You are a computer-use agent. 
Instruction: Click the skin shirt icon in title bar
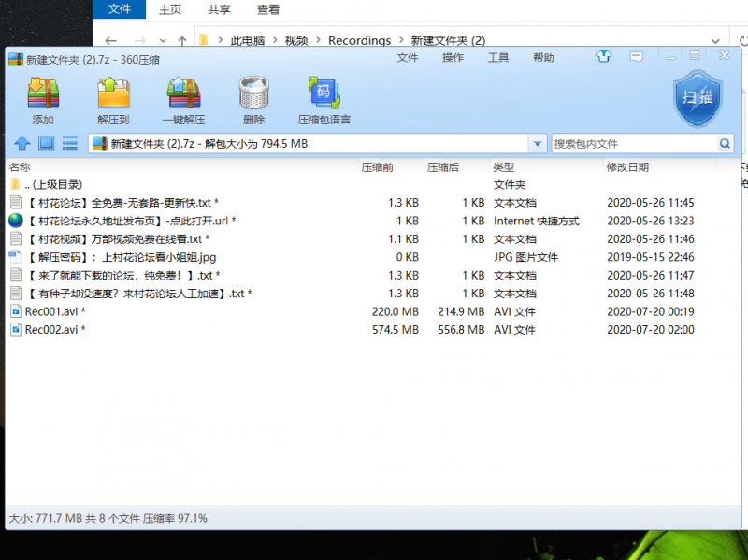click(603, 57)
